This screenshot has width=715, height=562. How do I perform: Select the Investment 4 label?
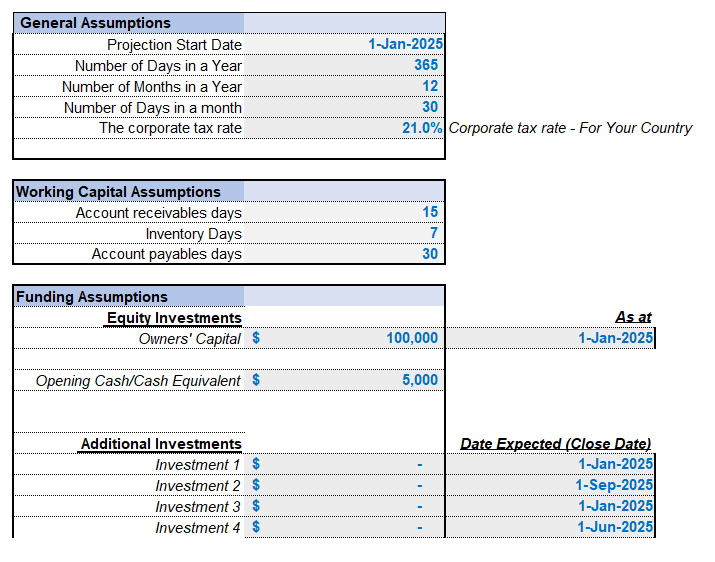pyautogui.click(x=197, y=528)
